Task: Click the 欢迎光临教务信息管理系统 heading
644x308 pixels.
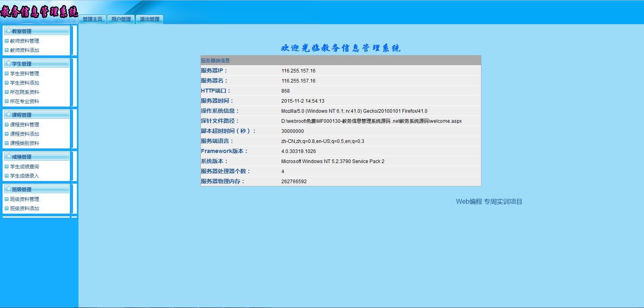Action: point(341,48)
